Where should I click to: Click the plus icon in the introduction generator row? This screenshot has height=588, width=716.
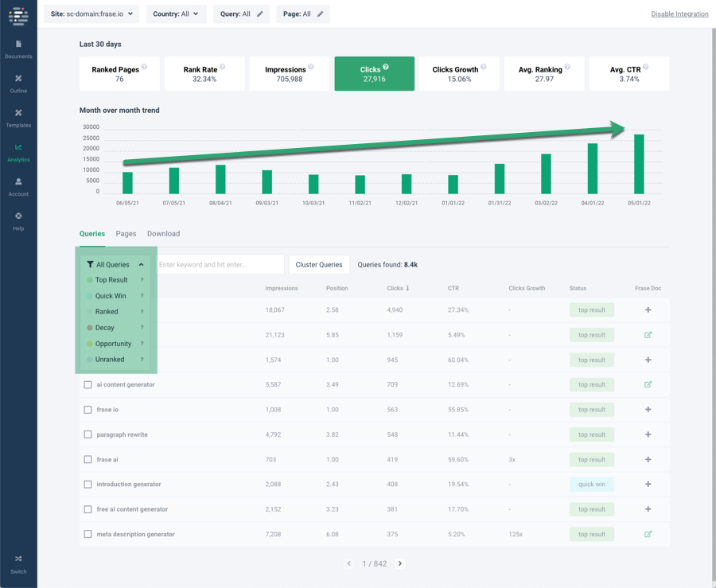coord(648,484)
